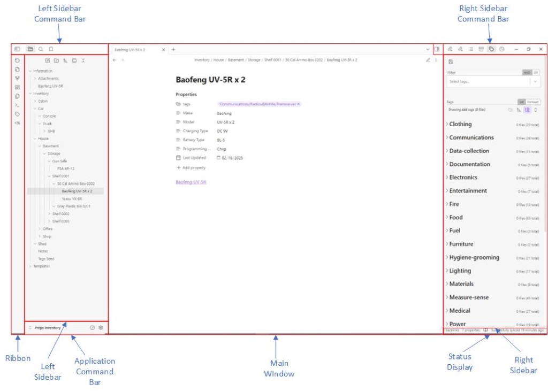Open the Search pane in left sidebar
The height and width of the screenshot is (392, 548).
point(41,49)
